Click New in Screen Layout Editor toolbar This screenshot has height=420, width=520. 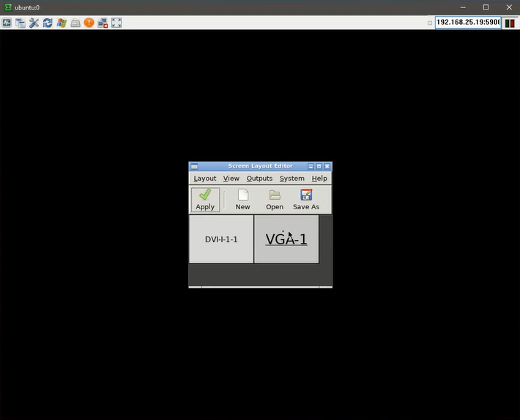tap(242, 200)
